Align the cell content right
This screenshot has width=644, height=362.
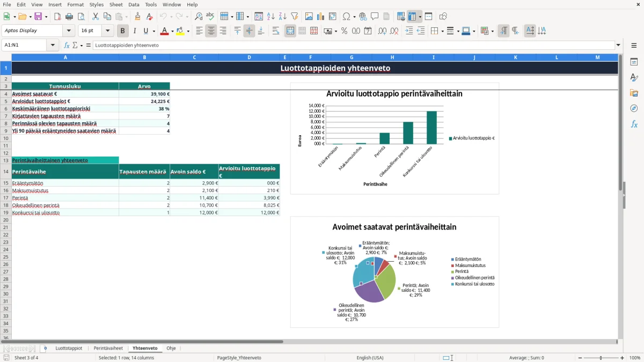click(223, 31)
